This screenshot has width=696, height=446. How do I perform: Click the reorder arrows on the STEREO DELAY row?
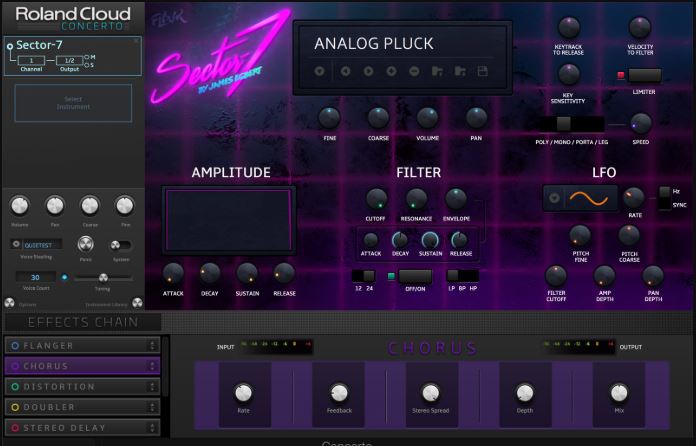[x=152, y=428]
